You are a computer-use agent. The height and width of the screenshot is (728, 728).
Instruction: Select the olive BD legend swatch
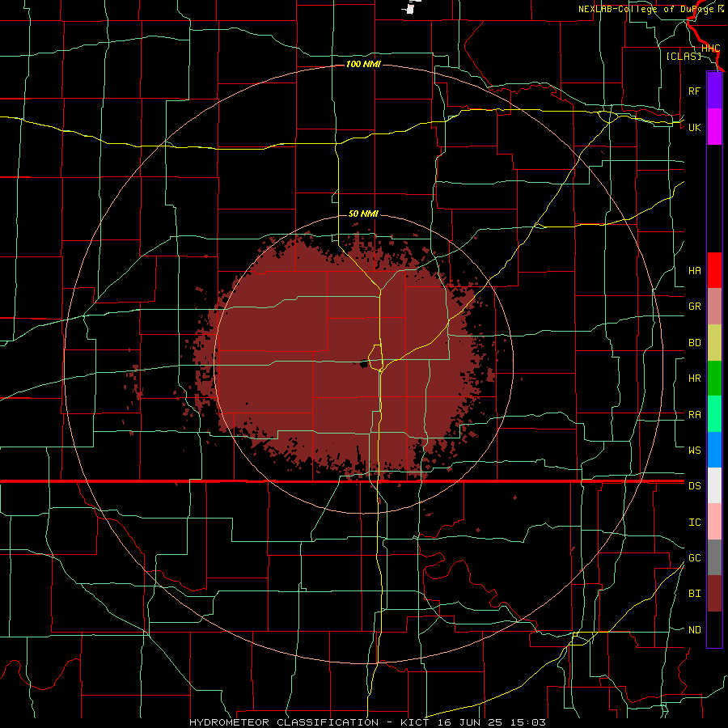[x=714, y=343]
